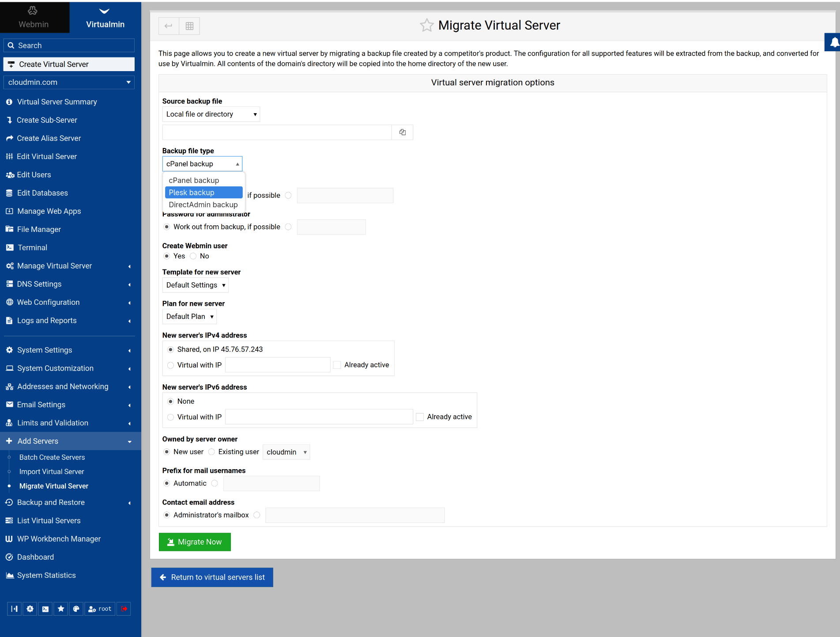
Task: Click the favorites star in bottom bar
Action: [61, 609]
